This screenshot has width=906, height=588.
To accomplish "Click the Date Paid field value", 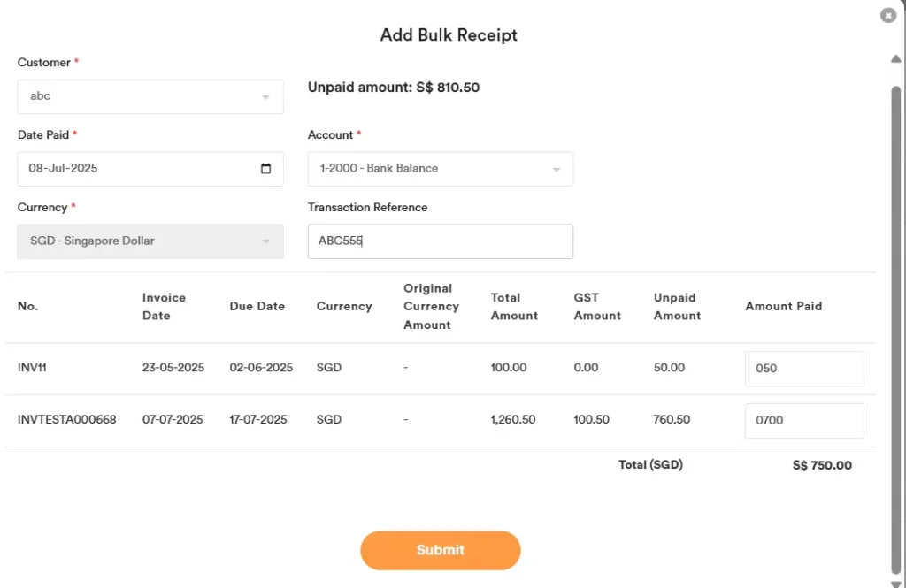I will tap(64, 169).
